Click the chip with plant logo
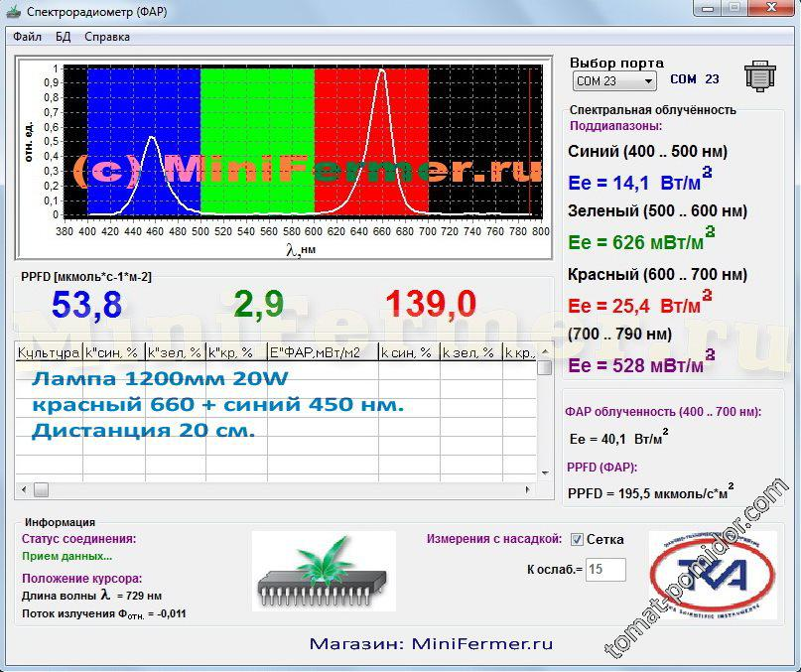The height and width of the screenshot is (672, 801). [323, 571]
